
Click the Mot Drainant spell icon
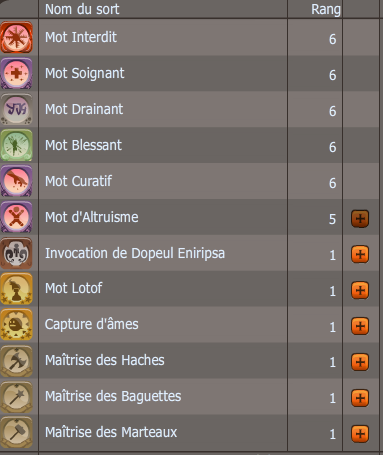coord(16,109)
